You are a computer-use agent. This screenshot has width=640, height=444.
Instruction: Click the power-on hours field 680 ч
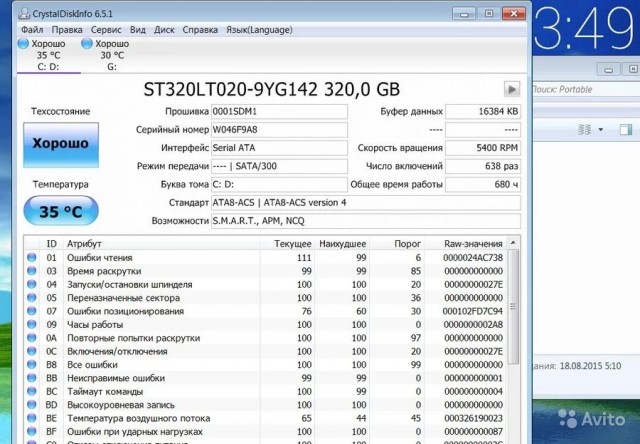click(483, 184)
